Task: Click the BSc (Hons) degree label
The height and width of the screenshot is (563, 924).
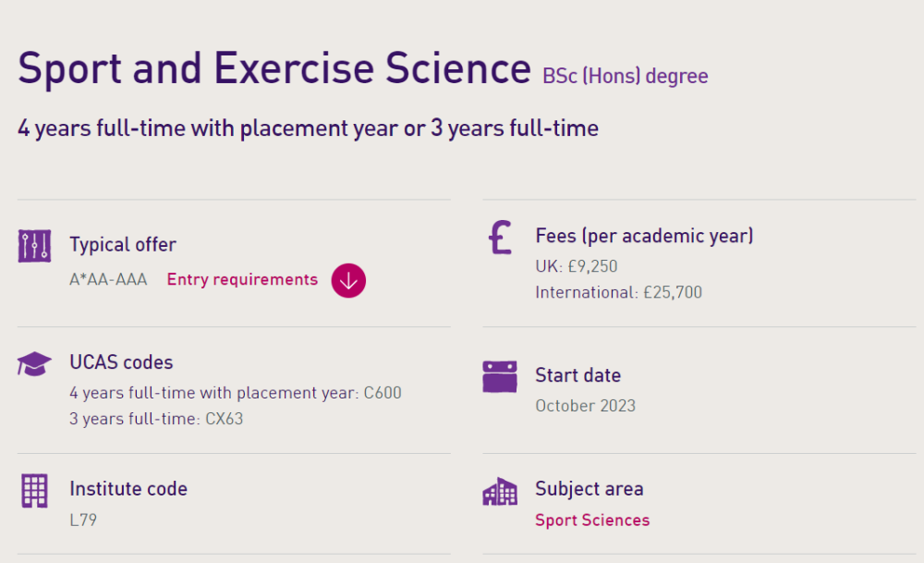Action: [x=626, y=76]
